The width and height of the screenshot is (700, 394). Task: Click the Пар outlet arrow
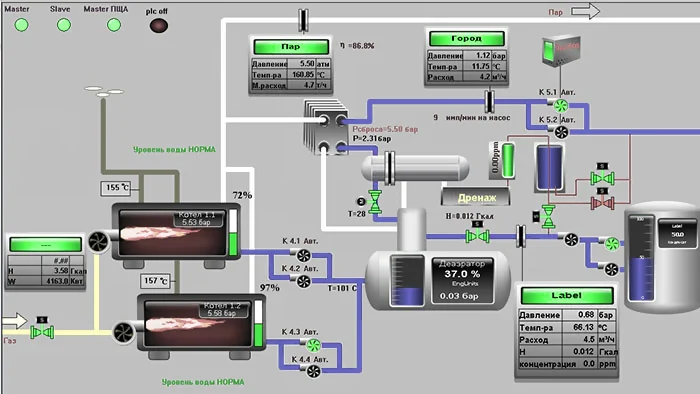click(586, 11)
